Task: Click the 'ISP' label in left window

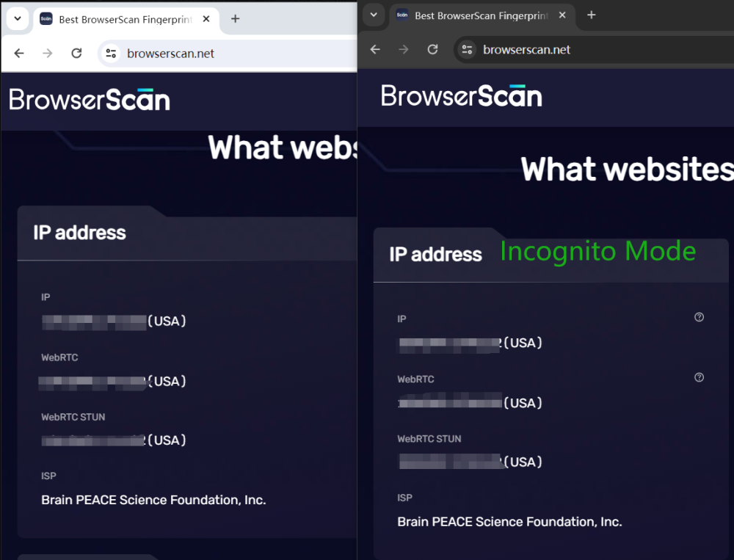Action: [48, 476]
